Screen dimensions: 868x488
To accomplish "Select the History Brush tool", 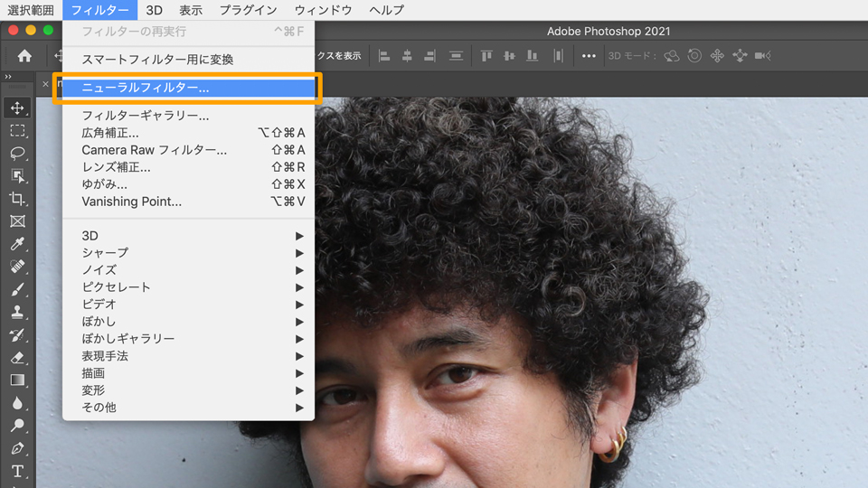I will tap(17, 334).
